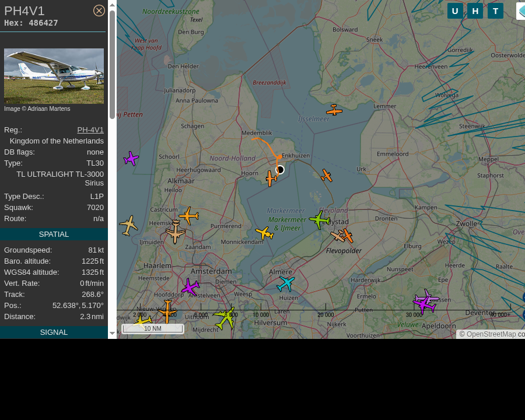Click the T map toggle button

point(495,11)
